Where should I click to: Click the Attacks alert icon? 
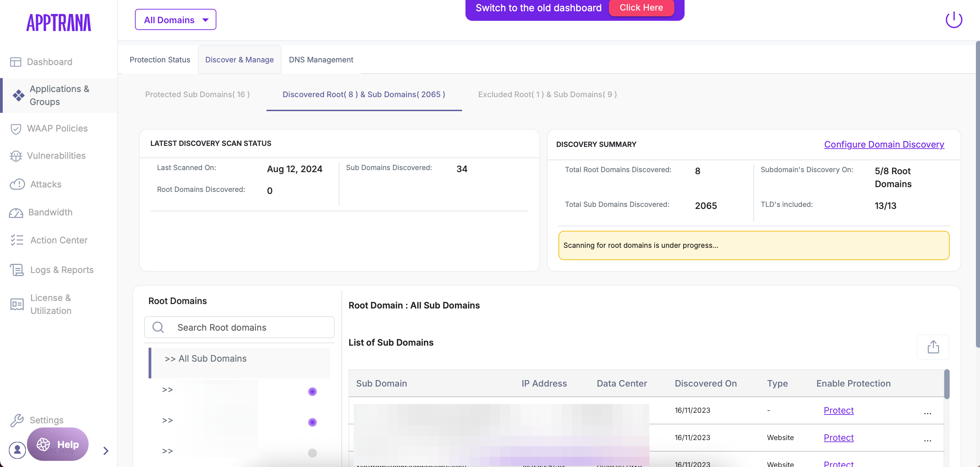point(17,184)
